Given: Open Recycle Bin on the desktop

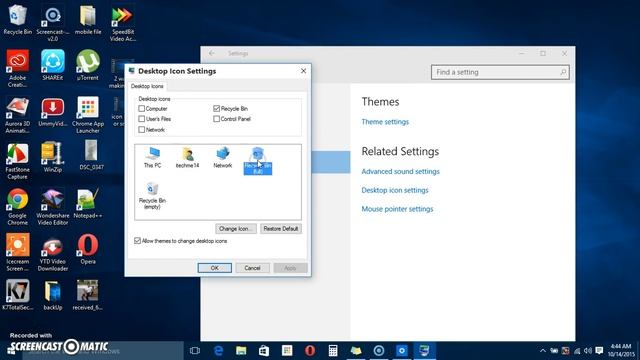Looking at the screenshot, I should pos(18,20).
